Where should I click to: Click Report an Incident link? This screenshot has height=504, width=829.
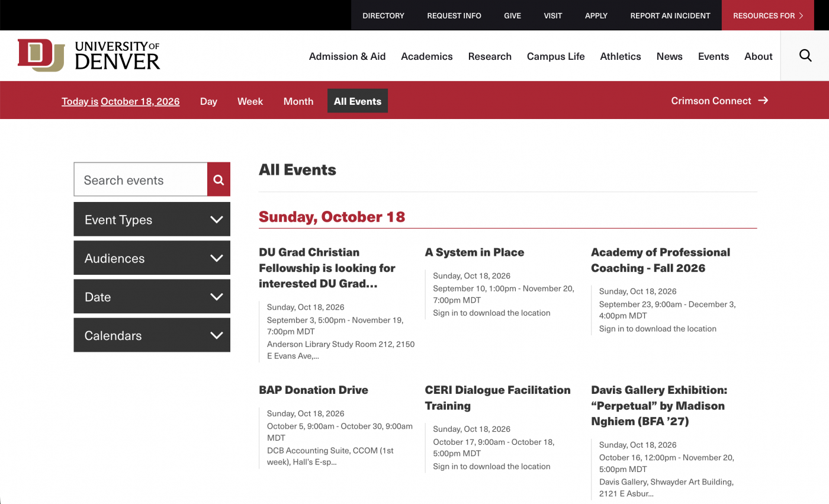[670, 15]
